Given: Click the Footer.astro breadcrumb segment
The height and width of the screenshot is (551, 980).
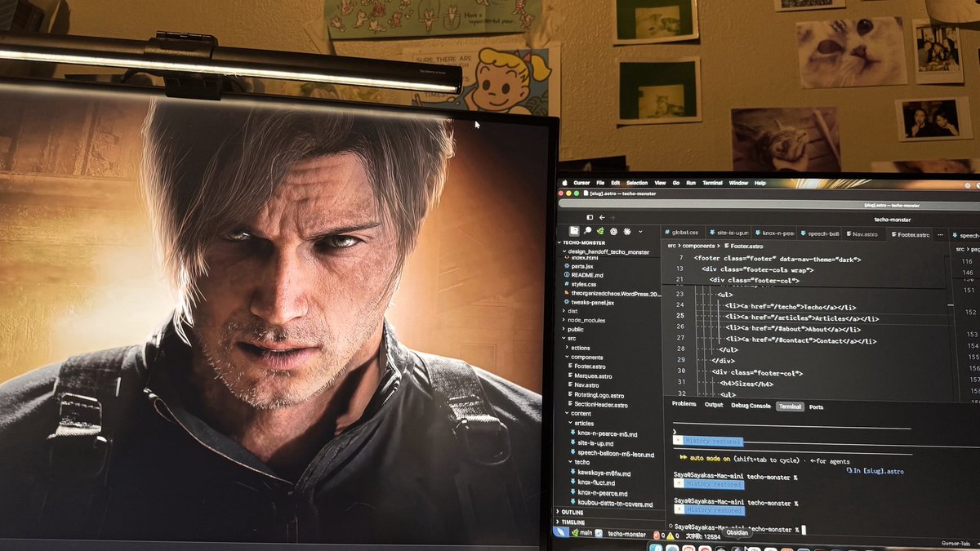Looking at the screenshot, I should point(745,246).
